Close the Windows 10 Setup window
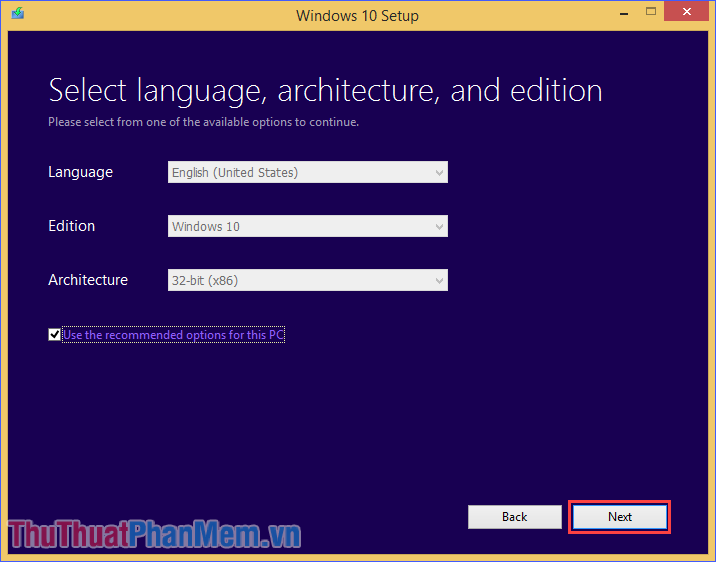This screenshot has width=716, height=562. (687, 12)
